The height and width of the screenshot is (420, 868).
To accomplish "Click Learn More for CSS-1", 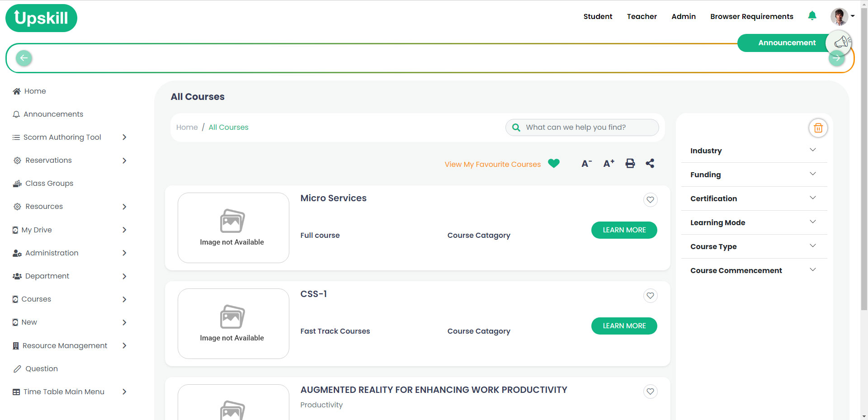I will 624,326.
